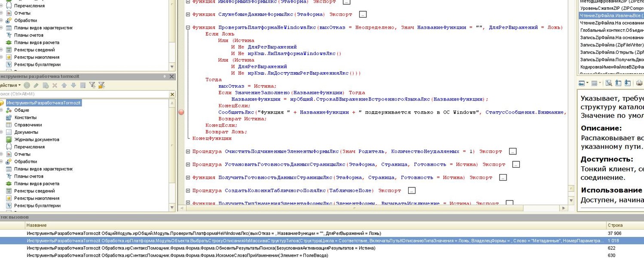Image resolution: width=644 pixels, height=261 pixels.
Task: Move the element down with the down arrow icon
Action: [73, 85]
